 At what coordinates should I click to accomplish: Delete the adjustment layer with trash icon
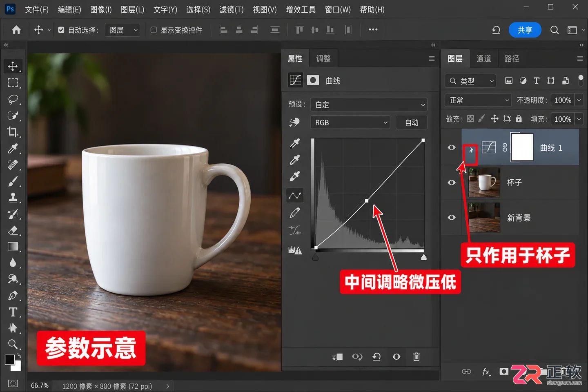coord(416,357)
